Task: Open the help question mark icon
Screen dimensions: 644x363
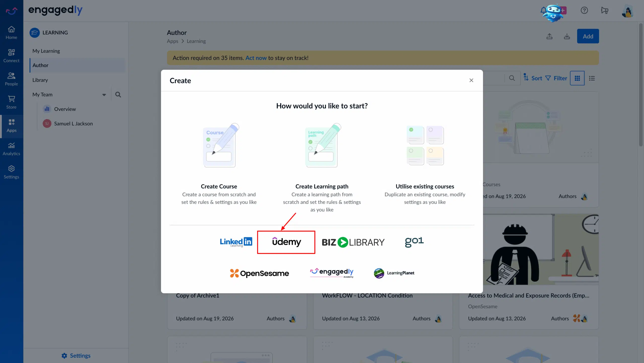Action: coord(584,10)
